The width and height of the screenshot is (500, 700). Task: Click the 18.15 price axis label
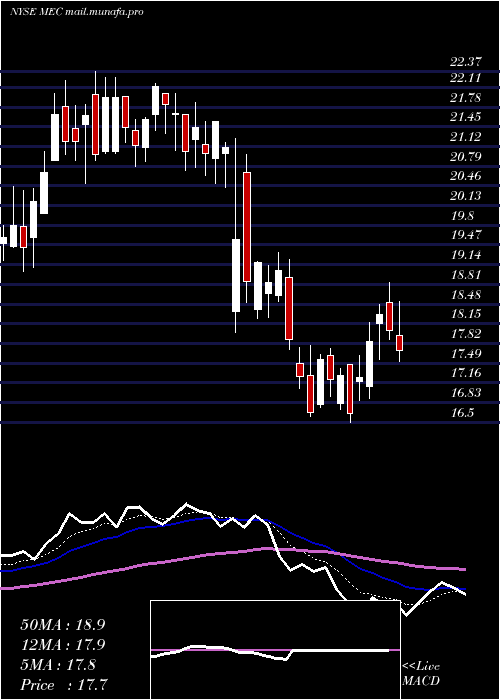point(465,314)
